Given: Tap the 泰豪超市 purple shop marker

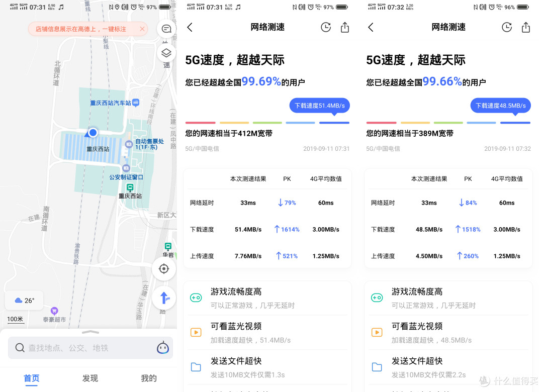Looking at the screenshot, I should 54,311.
